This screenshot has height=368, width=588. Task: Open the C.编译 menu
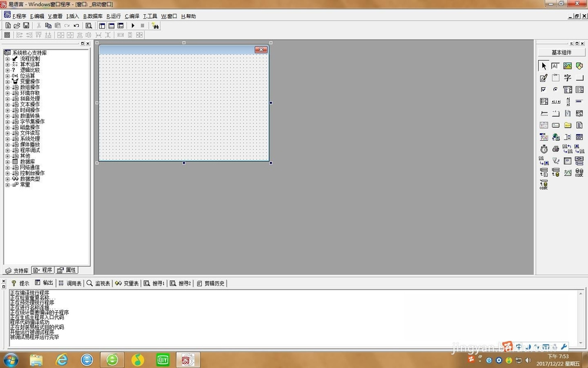point(132,16)
